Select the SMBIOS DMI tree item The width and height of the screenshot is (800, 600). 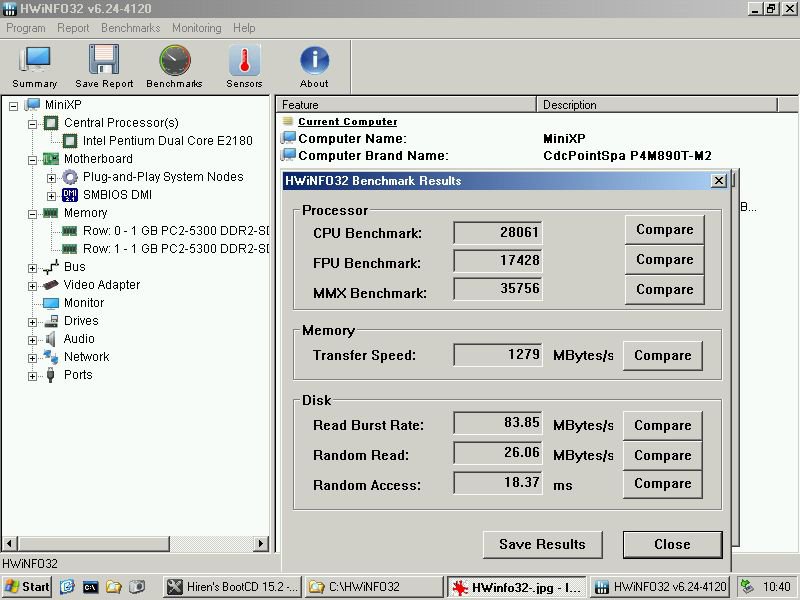point(117,195)
